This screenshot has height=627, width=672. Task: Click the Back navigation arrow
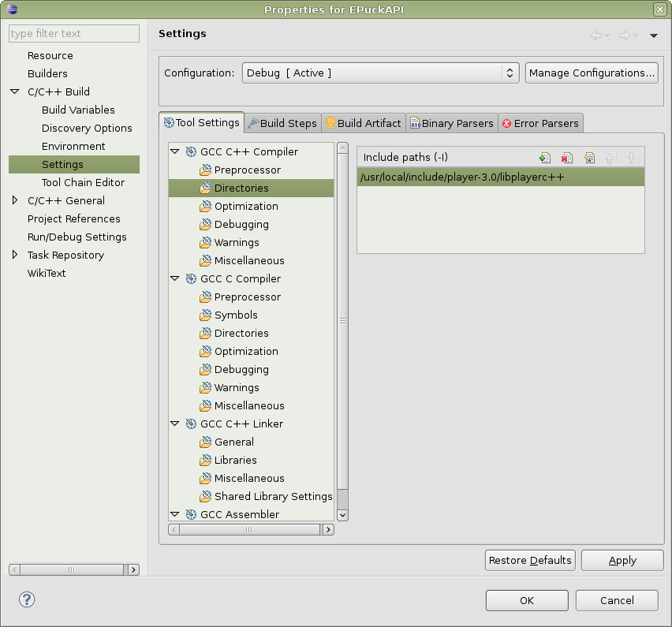[595, 35]
